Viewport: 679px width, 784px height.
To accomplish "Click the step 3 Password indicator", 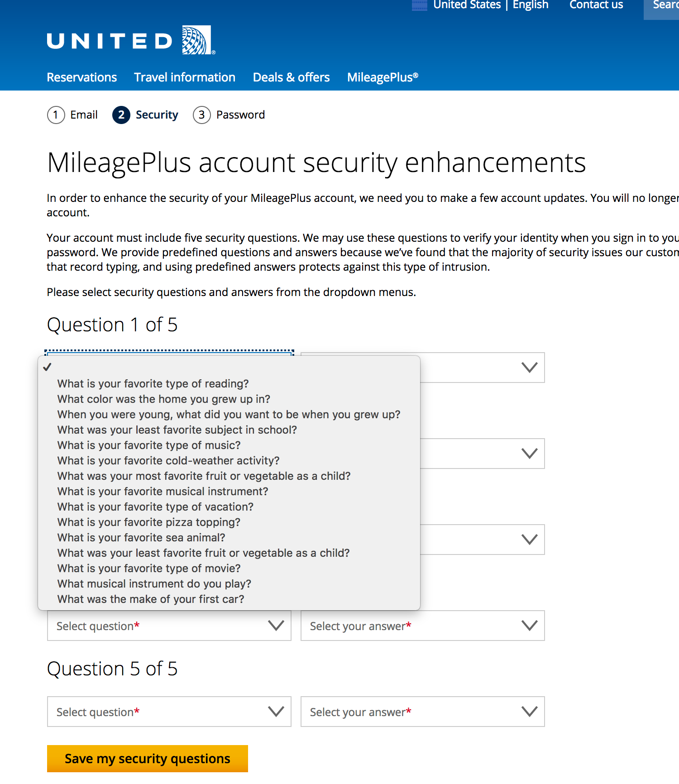I will coord(229,115).
